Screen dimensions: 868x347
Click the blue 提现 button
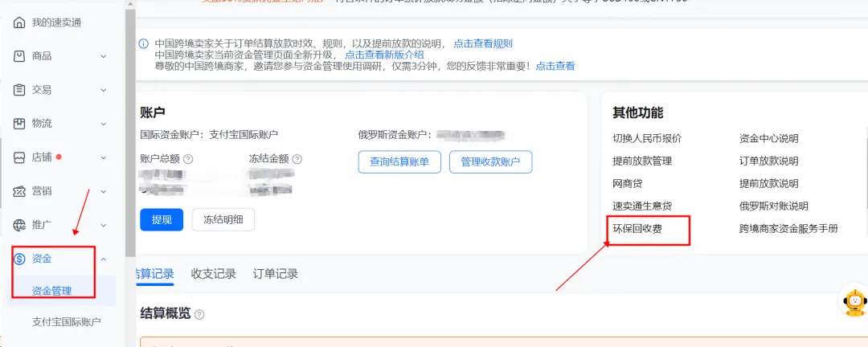pyautogui.click(x=162, y=219)
